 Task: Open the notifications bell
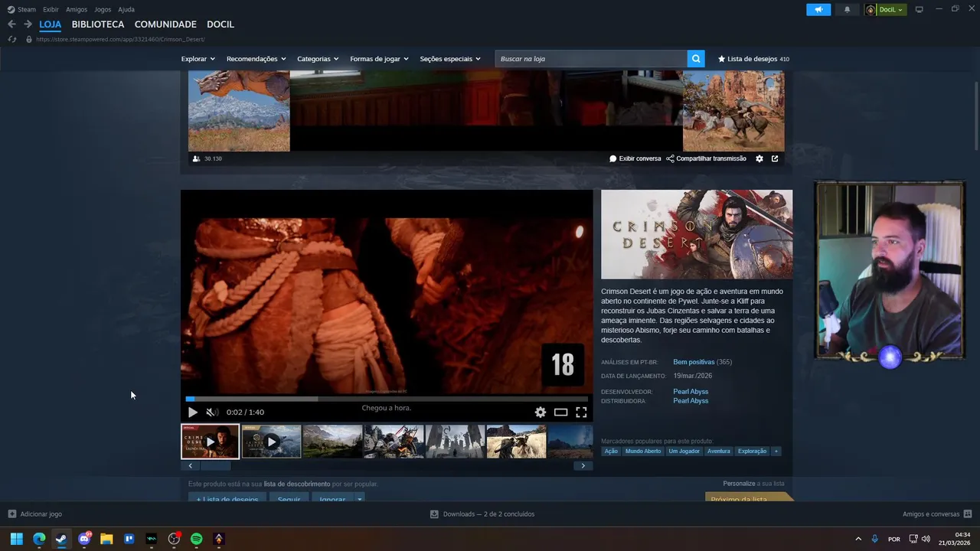847,10
